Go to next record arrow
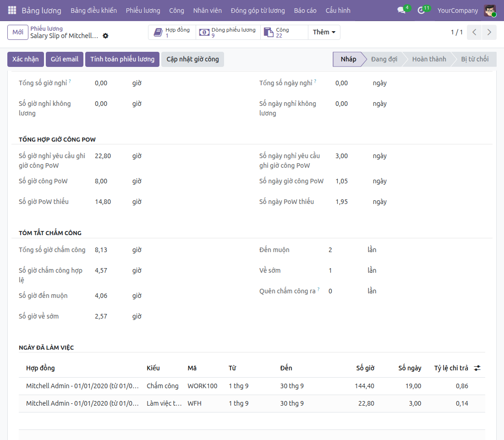Viewport: 504px width, 440px height. pyautogui.click(x=489, y=32)
